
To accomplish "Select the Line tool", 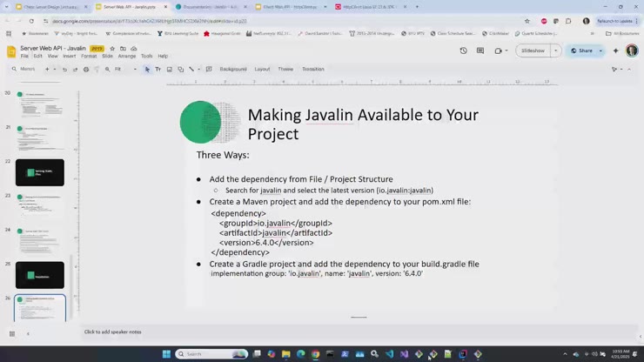I will tap(191, 69).
